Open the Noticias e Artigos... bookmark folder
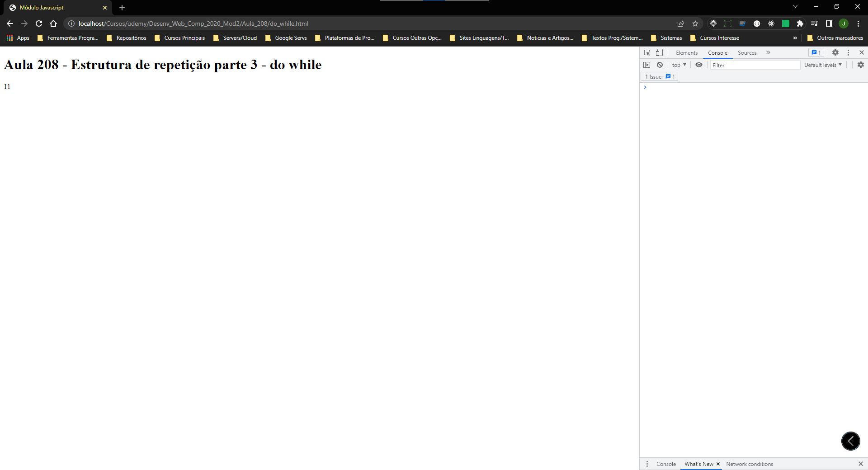Screen dimensions: 868x470 [545, 38]
